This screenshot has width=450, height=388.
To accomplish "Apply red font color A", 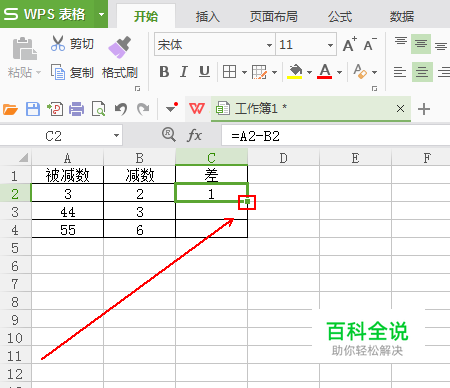I will (325, 72).
